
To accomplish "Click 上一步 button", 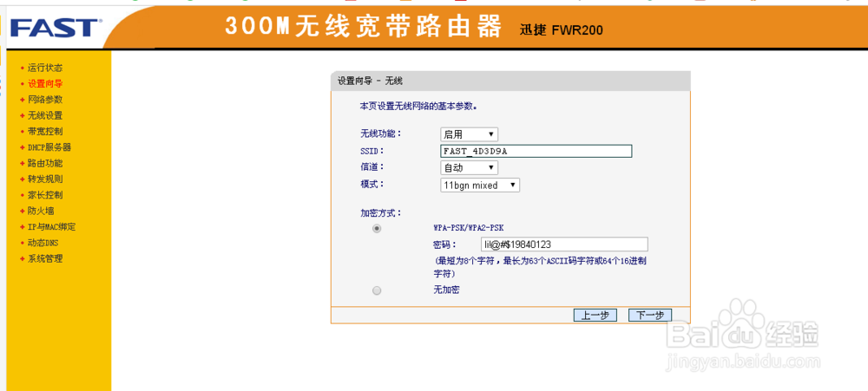I will click(x=595, y=316).
